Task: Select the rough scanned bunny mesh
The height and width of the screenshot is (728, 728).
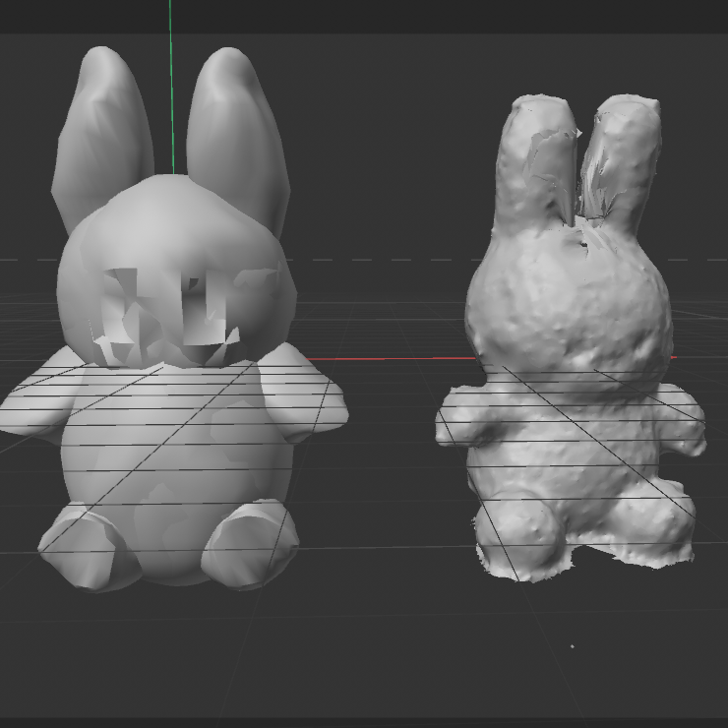Action: (571, 339)
